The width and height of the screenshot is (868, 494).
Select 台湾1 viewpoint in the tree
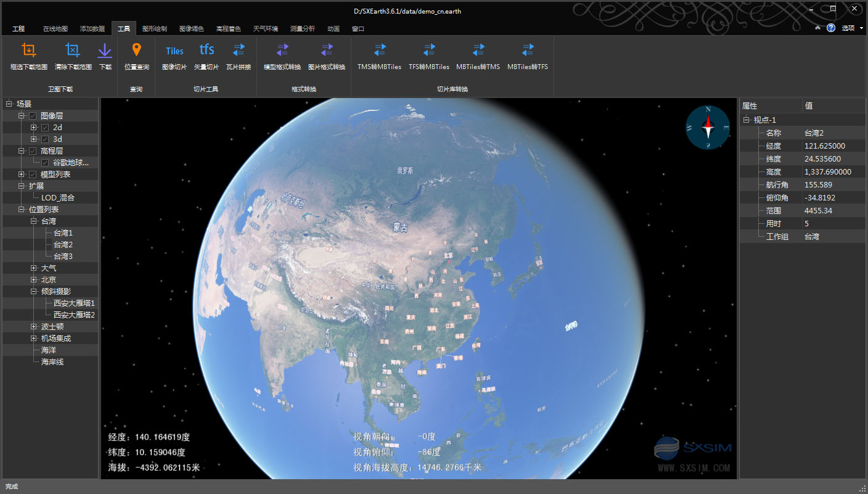click(x=63, y=233)
